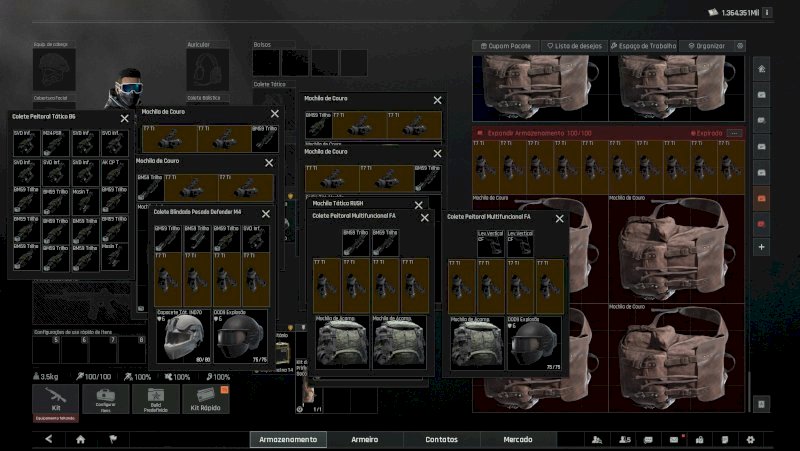Viewport: 800px width, 451px height.
Task: Close the Colete Blindado Pesado Defender M4 window
Action: (266, 213)
